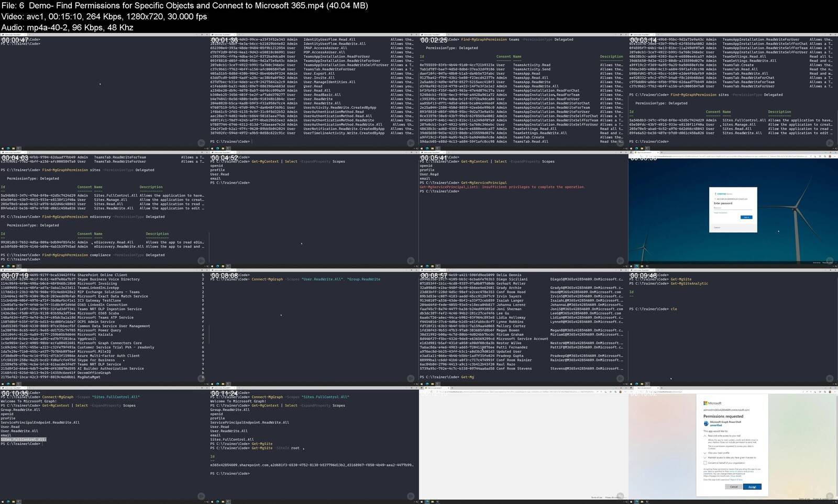Viewport: 838px width, 504px height.
Task: Click the unverified link under Microsoft Graph PowerShell
Action: pos(715,425)
